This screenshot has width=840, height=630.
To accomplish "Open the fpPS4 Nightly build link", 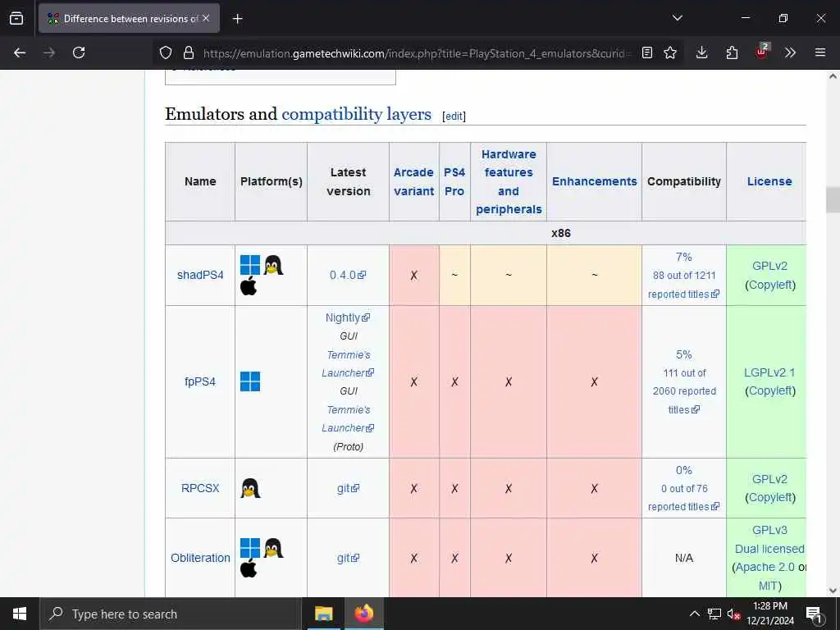I will [x=348, y=317].
